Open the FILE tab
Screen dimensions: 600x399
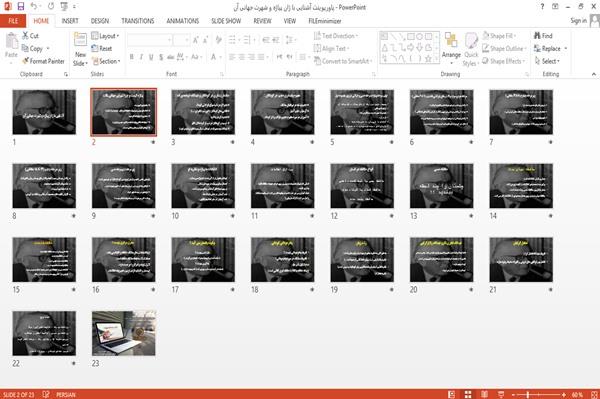point(13,21)
